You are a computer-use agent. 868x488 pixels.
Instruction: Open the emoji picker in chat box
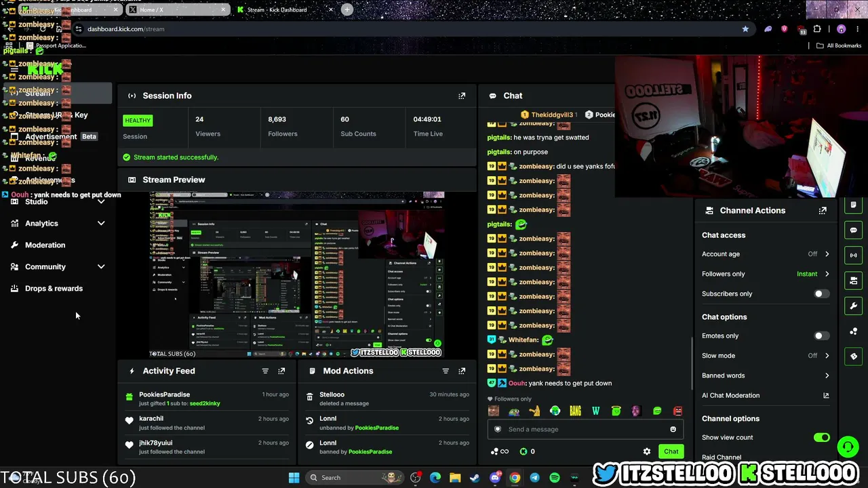(x=673, y=429)
